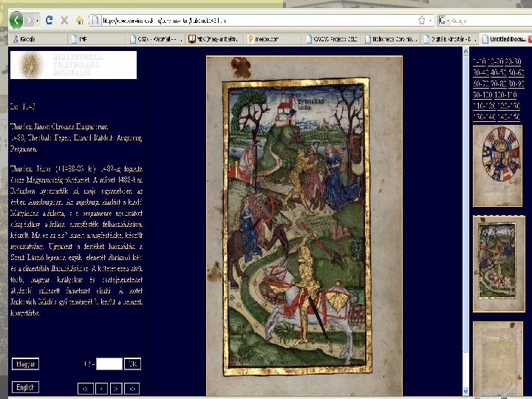Open page range link 140-150

point(508,117)
